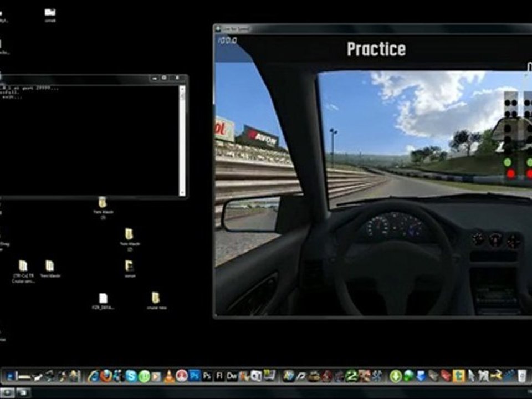Image resolution: width=532 pixels, height=399 pixels.
Task: Select the 'Yeni klasör (2)' desktop folder
Action: [x=129, y=239]
